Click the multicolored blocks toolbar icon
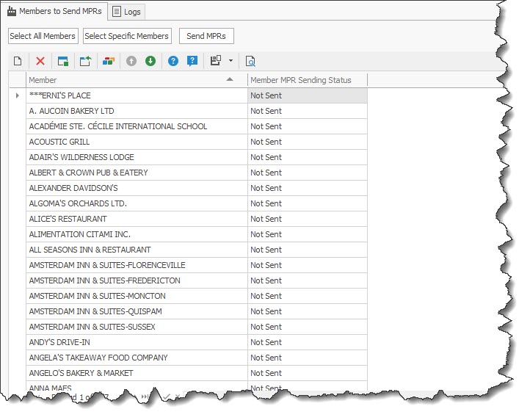This screenshot has height=420, width=530. coord(108,61)
